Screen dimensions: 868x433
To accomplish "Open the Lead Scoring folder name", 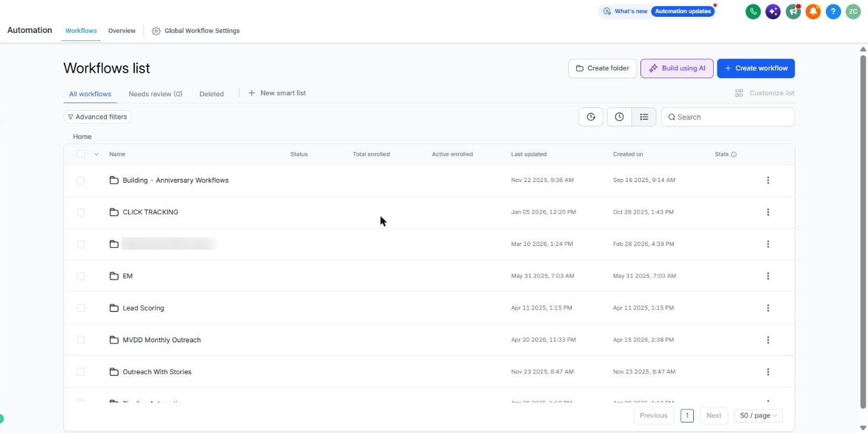I will pyautogui.click(x=143, y=308).
